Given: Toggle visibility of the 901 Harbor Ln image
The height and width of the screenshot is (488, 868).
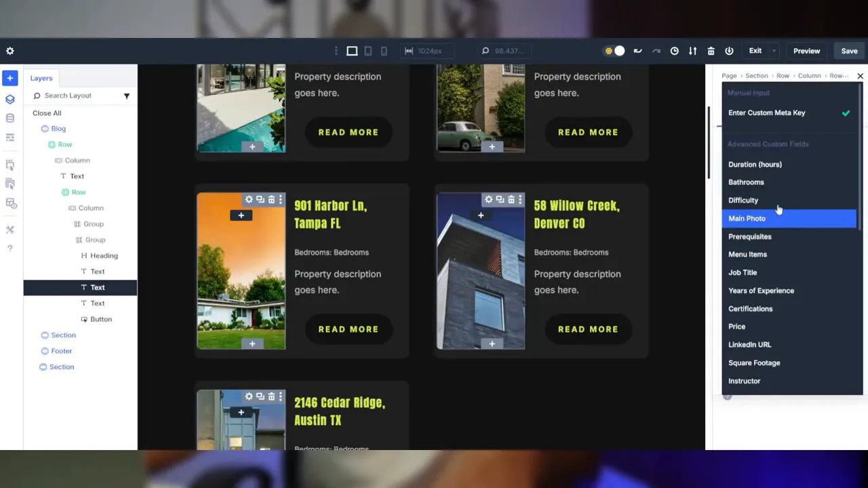Looking at the screenshot, I should 281,199.
